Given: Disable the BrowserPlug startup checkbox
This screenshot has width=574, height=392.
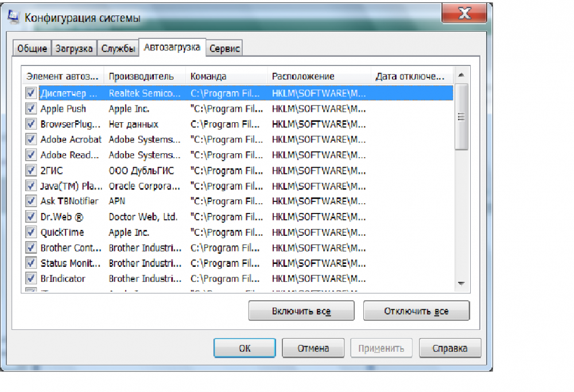Looking at the screenshot, I should pyautogui.click(x=31, y=124).
